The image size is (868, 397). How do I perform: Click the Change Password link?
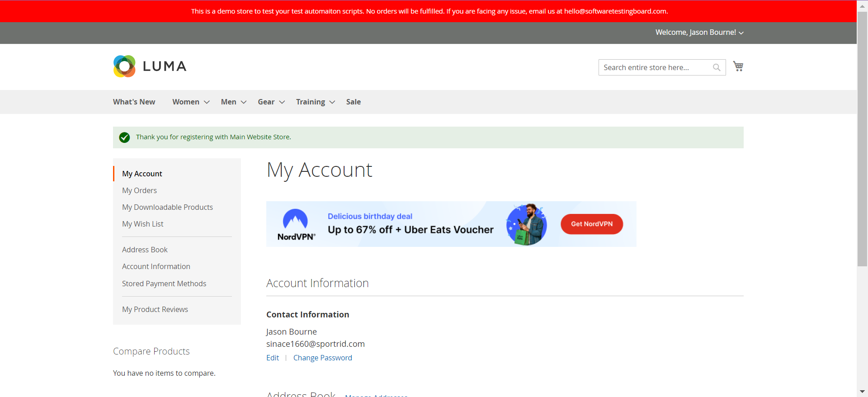322,358
